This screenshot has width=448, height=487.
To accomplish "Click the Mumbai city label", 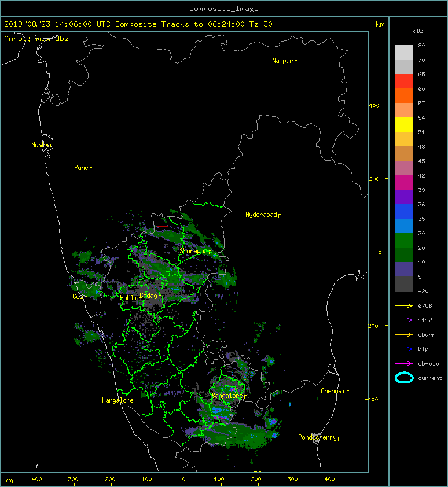I will pyautogui.click(x=42, y=145).
